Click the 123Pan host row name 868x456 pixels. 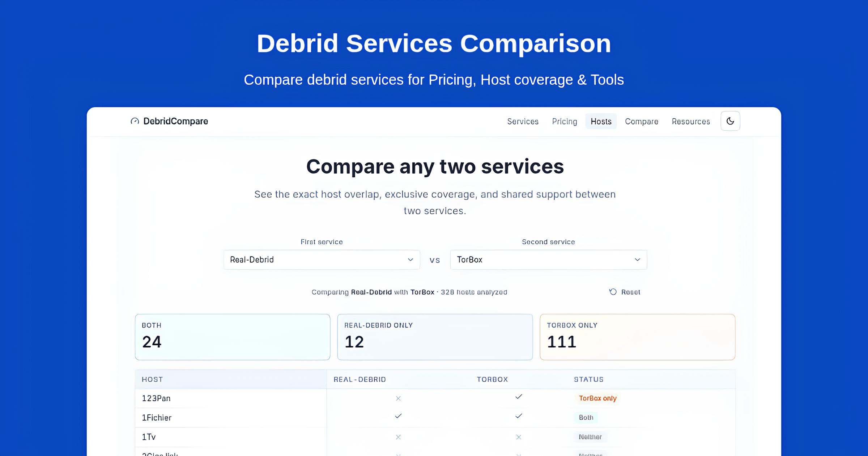(x=156, y=398)
